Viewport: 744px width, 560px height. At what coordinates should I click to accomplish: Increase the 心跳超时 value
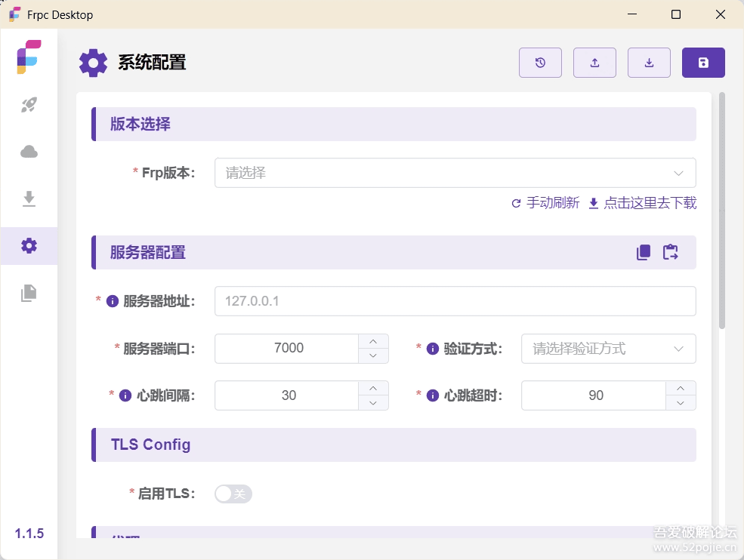[681, 388]
